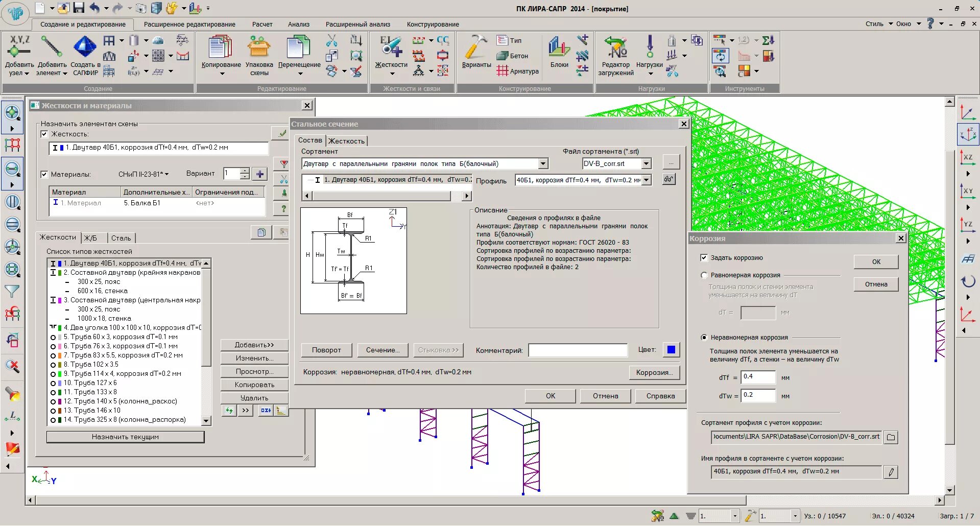Open the Анализ ribbon tab
The width and height of the screenshot is (980, 526).
pyautogui.click(x=299, y=25)
